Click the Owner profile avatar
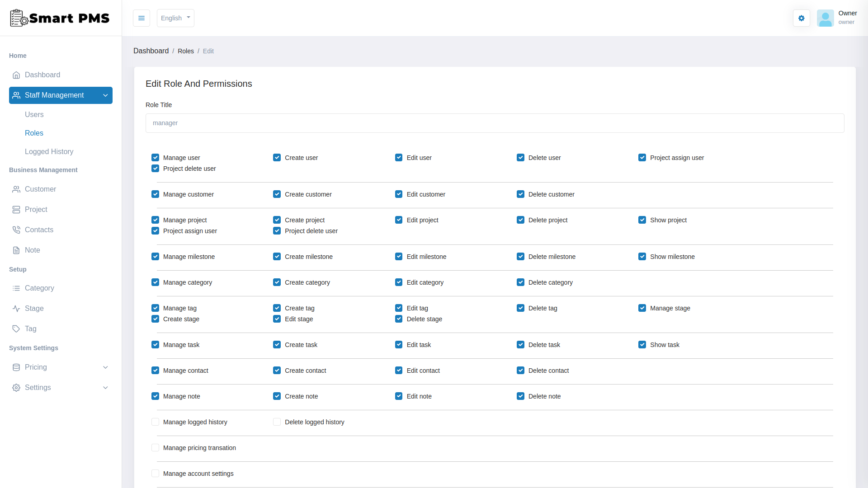 click(826, 18)
